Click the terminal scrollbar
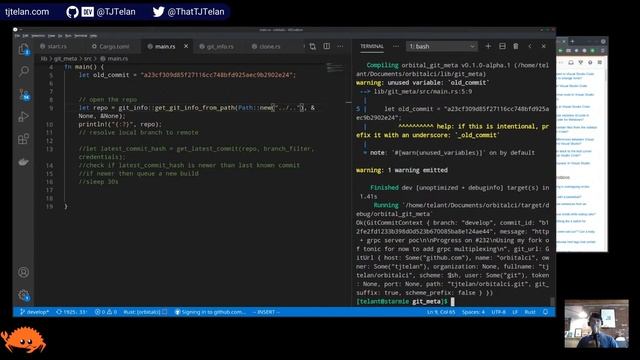 [x=552, y=301]
